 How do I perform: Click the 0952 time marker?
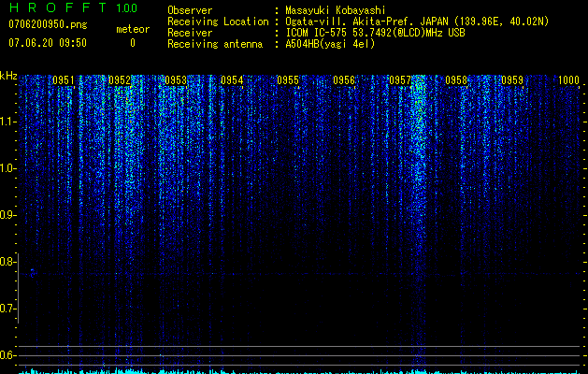(x=120, y=80)
